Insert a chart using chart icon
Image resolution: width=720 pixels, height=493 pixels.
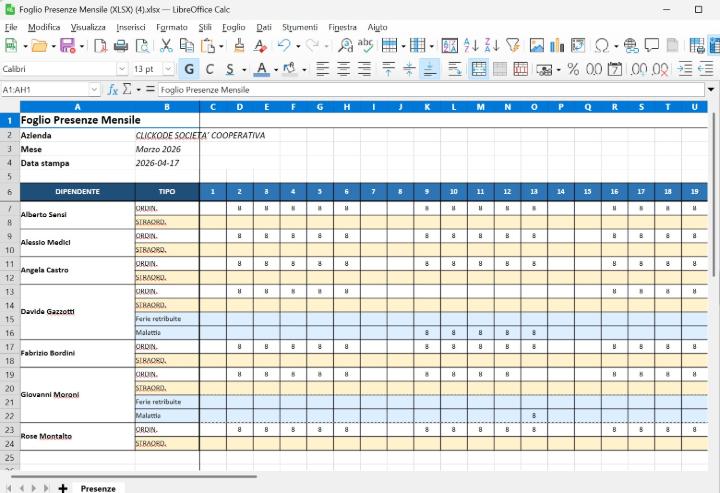[557, 45]
